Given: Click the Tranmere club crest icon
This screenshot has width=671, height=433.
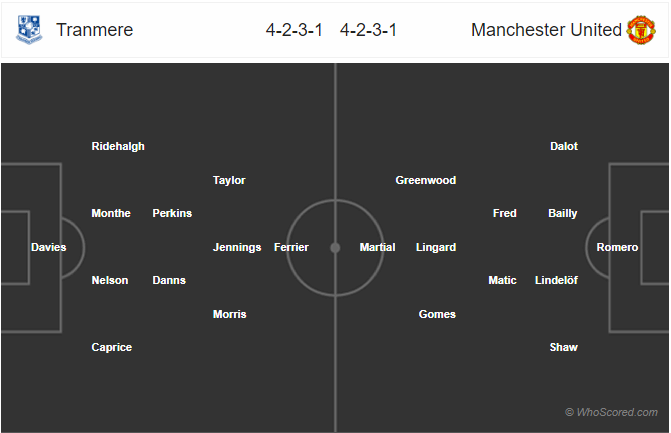Looking at the screenshot, I should [29, 30].
